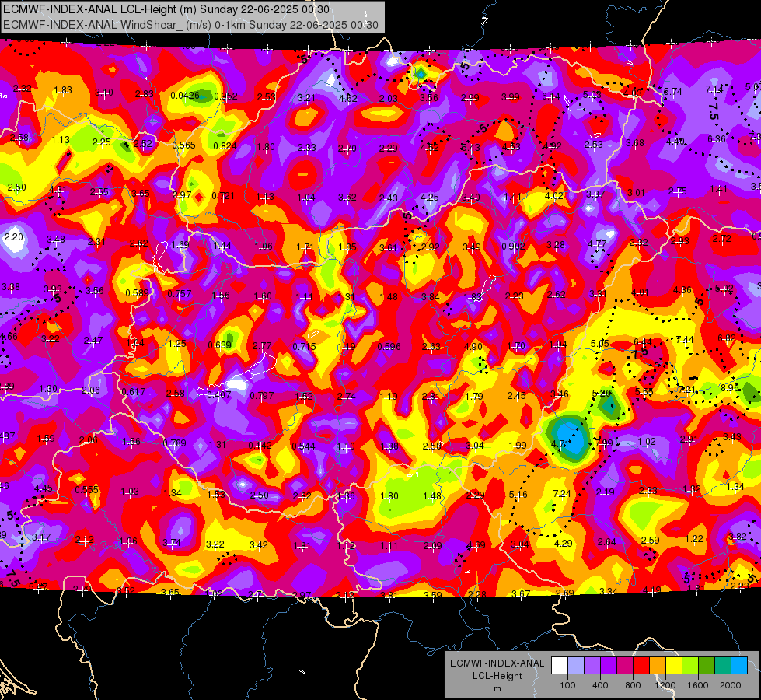This screenshot has width=761, height=700.
Task: Click the wind shear value 0.721
Action: 223,196
